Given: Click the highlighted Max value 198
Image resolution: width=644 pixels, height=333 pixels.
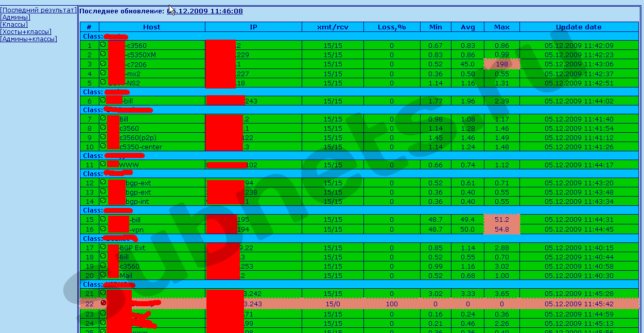Looking at the screenshot, I should (x=501, y=64).
